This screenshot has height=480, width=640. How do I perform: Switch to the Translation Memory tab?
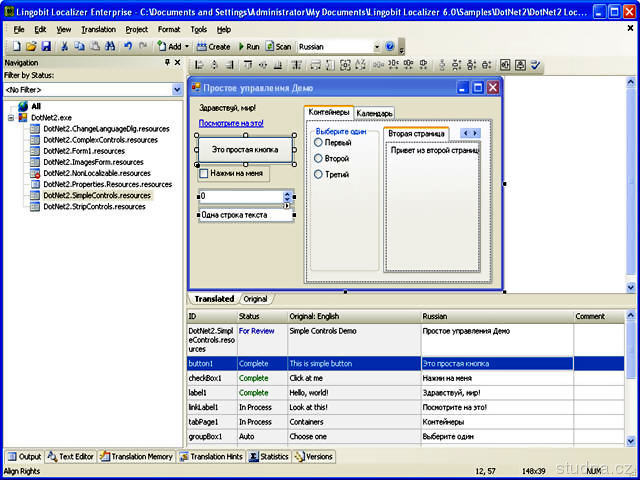(x=138, y=457)
